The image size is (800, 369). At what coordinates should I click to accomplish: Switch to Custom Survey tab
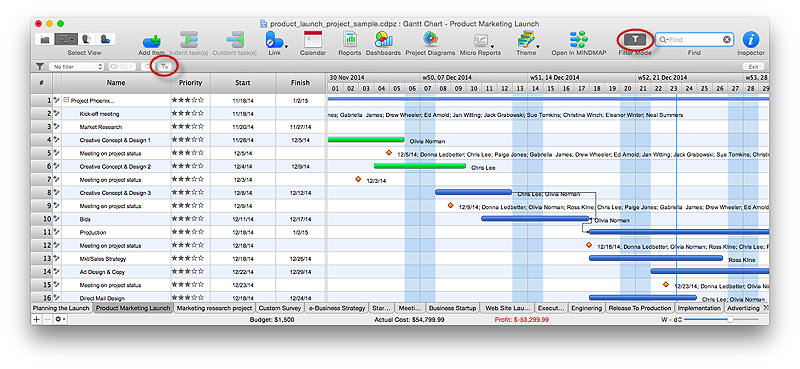(279, 308)
